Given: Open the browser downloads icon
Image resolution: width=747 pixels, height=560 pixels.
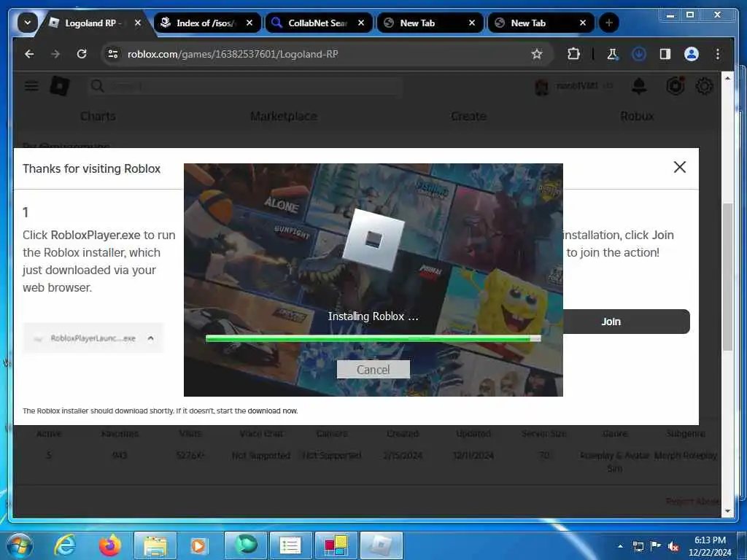Looking at the screenshot, I should coord(638,54).
